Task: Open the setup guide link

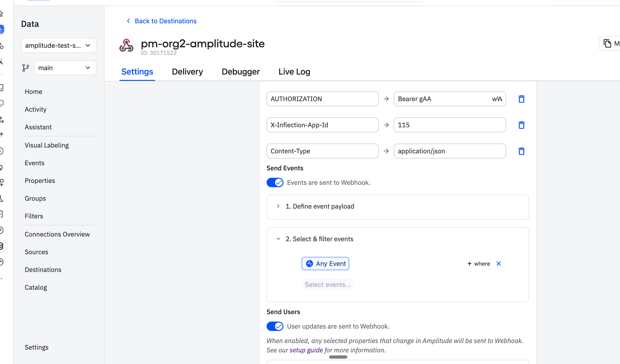Action: point(306,350)
